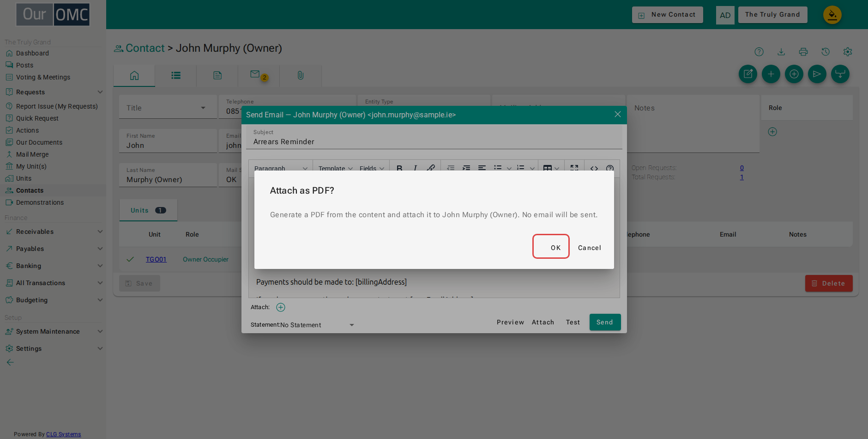Click the page help question mark icon

pyautogui.click(x=759, y=52)
